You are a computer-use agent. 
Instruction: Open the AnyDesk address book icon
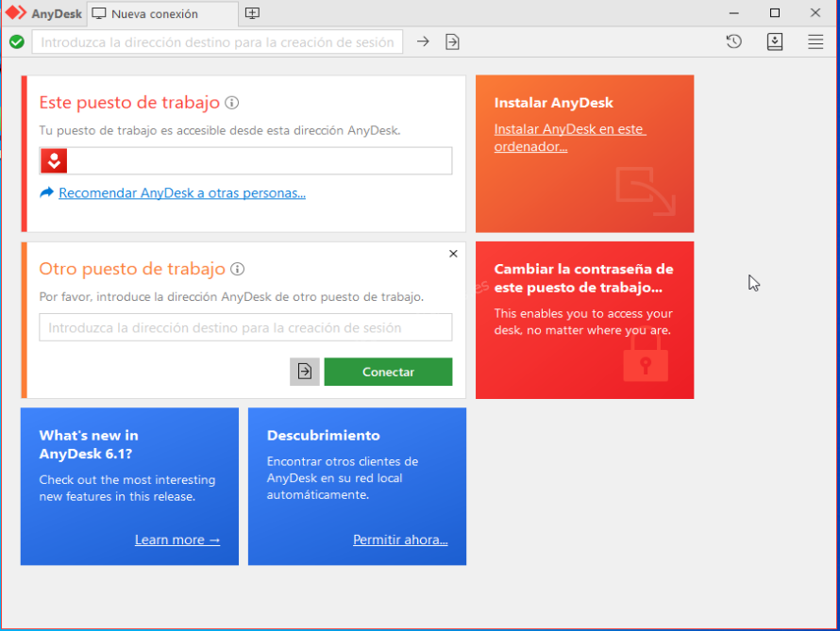[775, 42]
